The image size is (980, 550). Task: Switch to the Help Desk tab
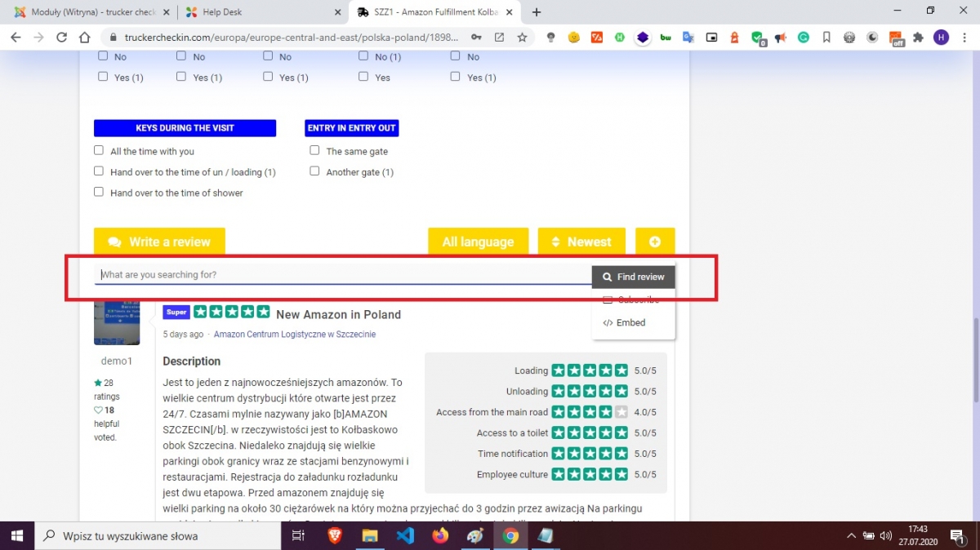coord(261,12)
